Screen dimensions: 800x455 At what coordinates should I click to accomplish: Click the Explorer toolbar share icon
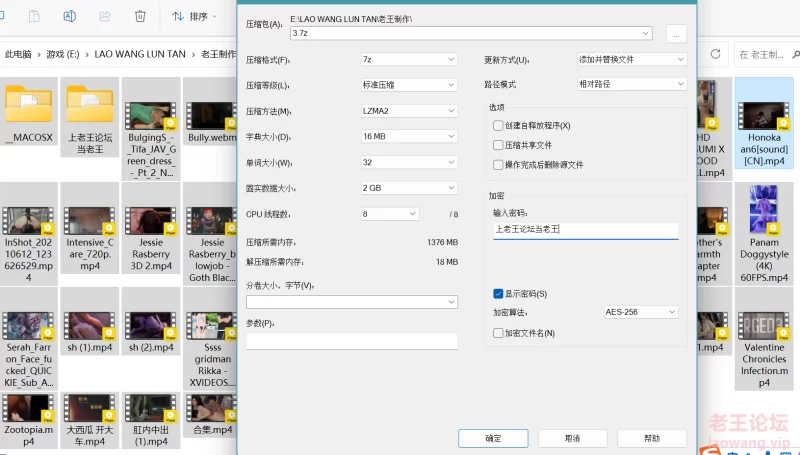tap(105, 16)
